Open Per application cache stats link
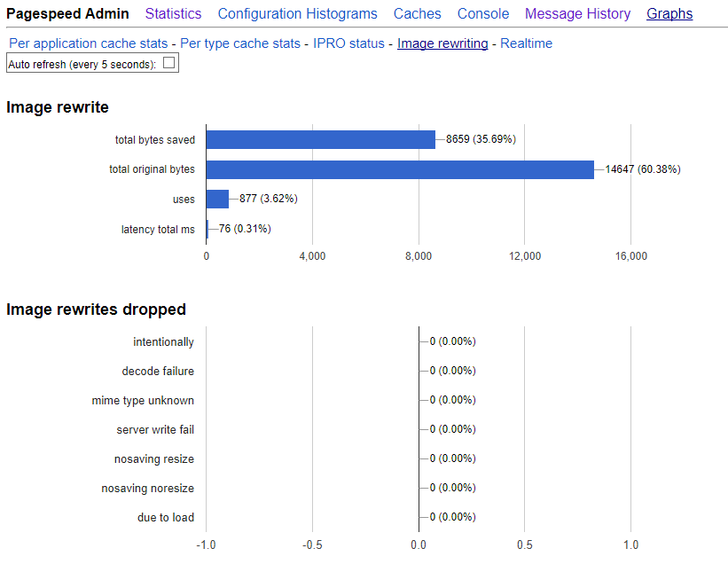 (x=88, y=43)
